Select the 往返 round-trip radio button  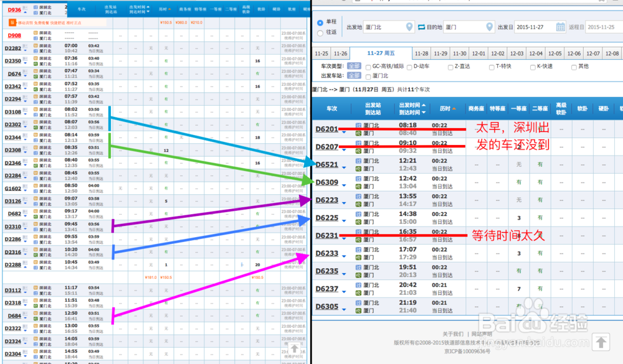tap(320, 34)
